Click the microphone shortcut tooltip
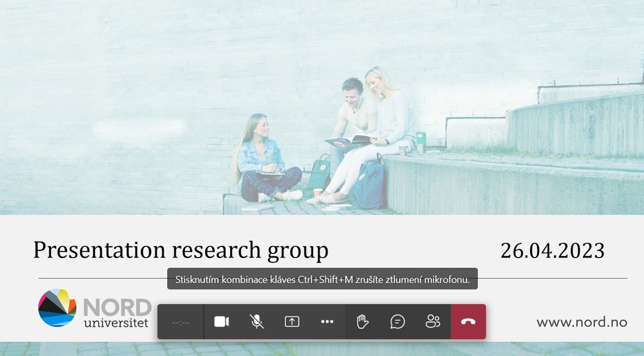This screenshot has width=644, height=356. (322, 279)
